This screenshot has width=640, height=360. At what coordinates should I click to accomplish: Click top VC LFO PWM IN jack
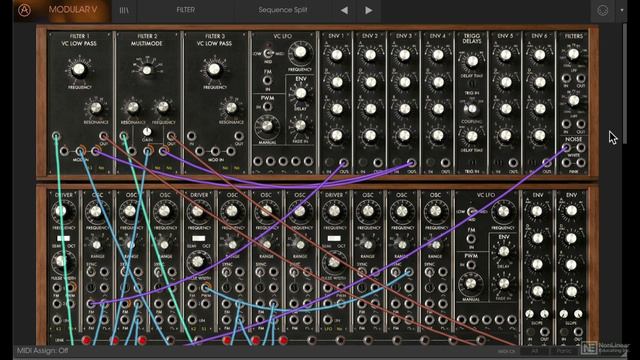[267, 107]
